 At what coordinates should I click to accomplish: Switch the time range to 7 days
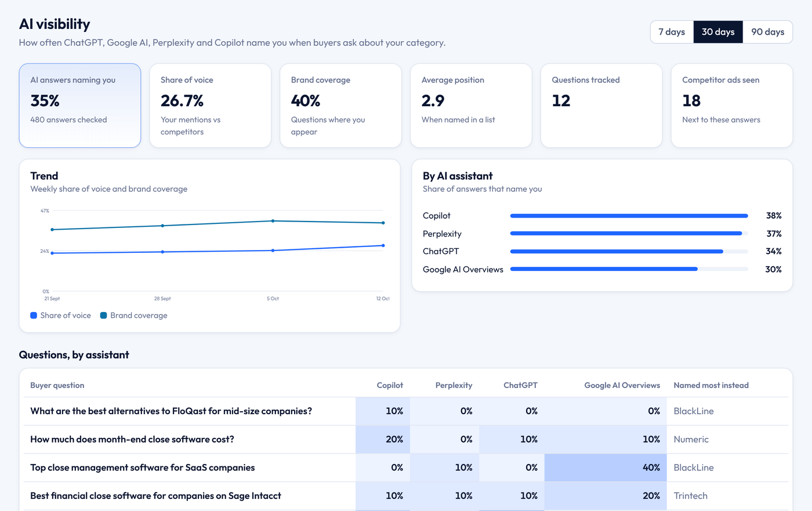point(672,32)
